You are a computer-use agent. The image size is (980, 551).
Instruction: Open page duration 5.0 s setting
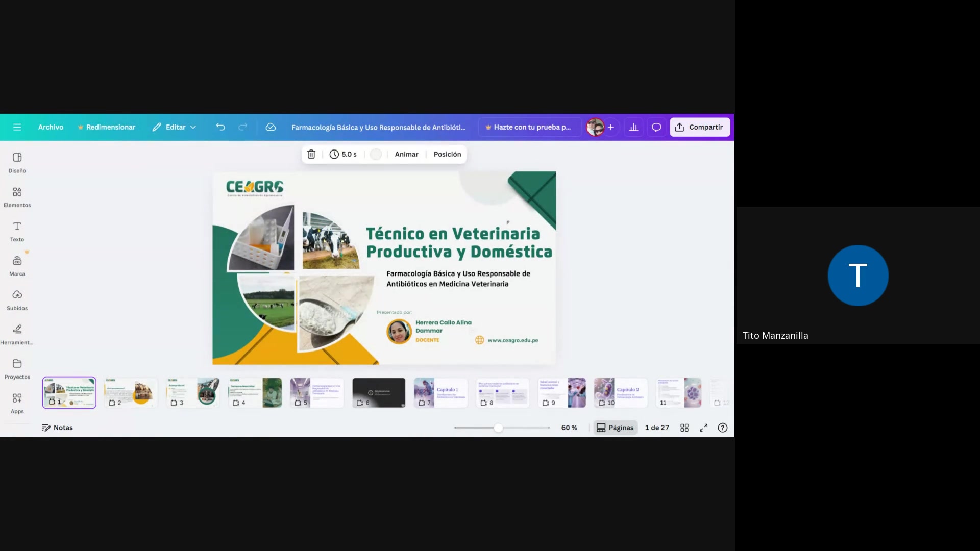[x=343, y=154]
